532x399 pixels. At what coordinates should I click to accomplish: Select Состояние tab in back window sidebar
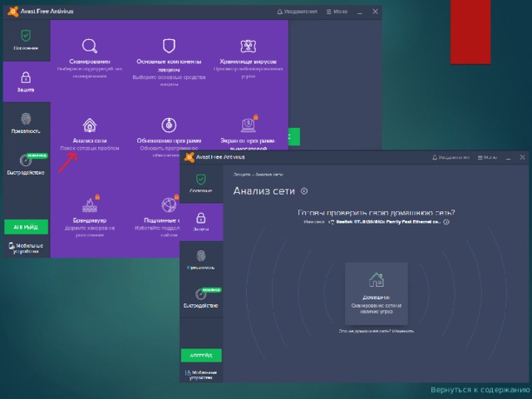pos(26,40)
